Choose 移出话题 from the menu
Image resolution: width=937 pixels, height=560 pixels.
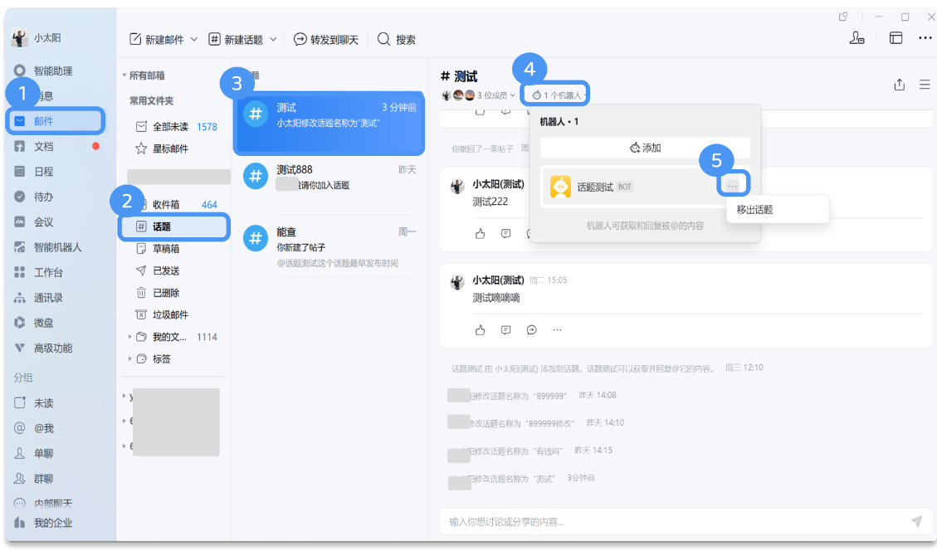coord(778,210)
